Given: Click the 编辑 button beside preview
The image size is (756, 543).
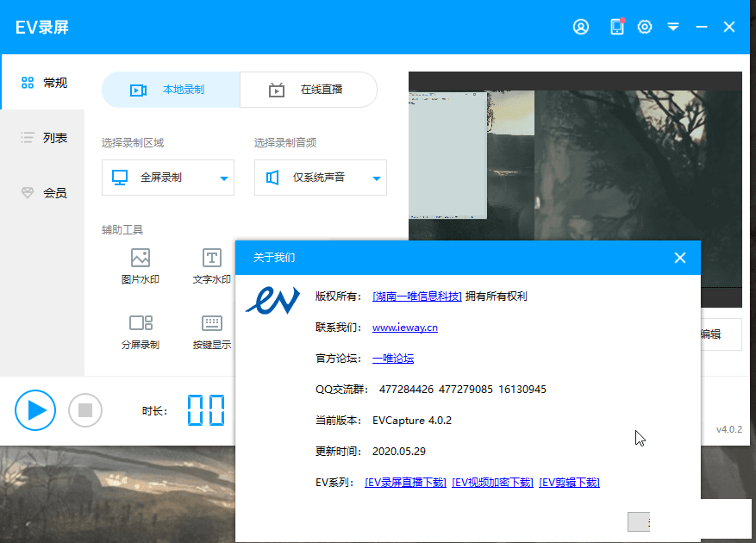Looking at the screenshot, I should coord(721,334).
